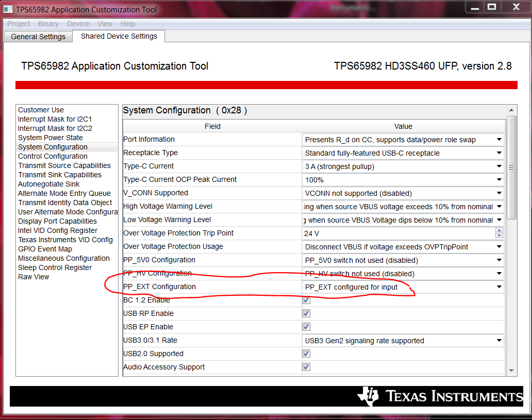This screenshot has height=420, width=532.
Task: Open the Port Information dropdown
Action: point(403,140)
